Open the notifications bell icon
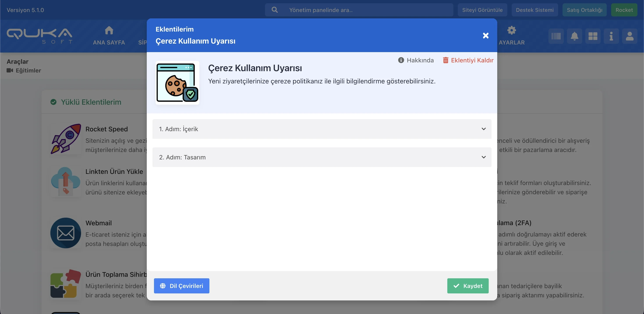The image size is (644, 314). click(x=574, y=36)
